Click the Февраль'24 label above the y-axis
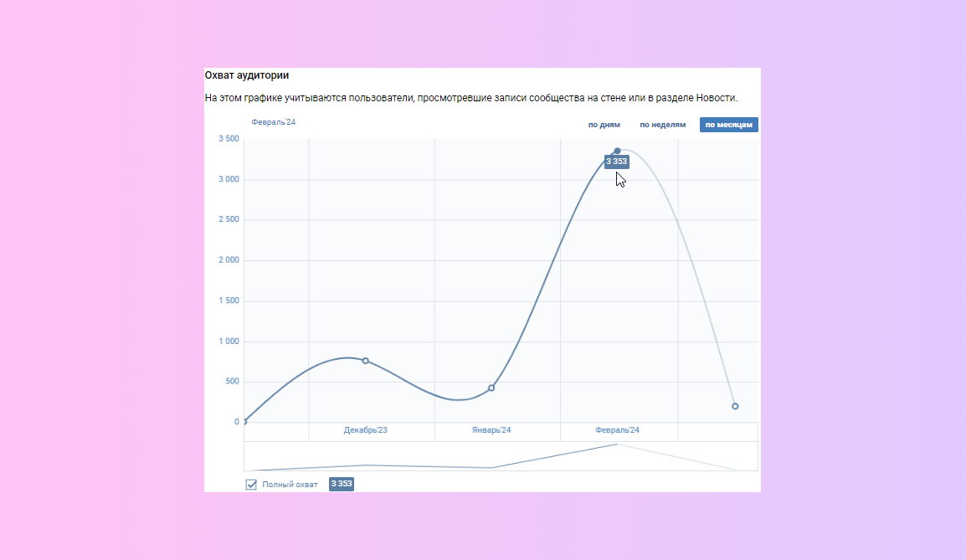Image resolution: width=966 pixels, height=560 pixels. pos(274,122)
